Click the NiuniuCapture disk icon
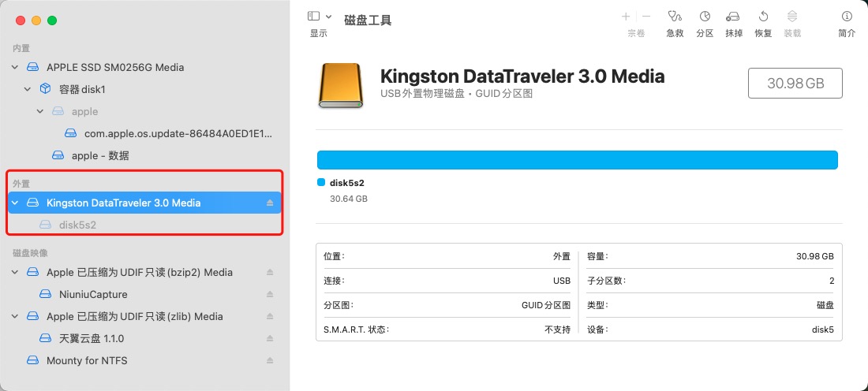The height and width of the screenshot is (391, 868). pyautogui.click(x=46, y=294)
